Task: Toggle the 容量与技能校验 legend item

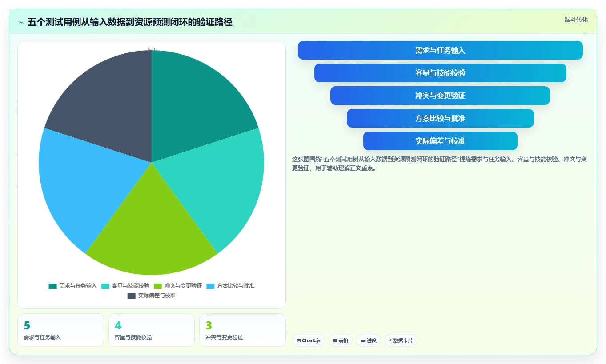Action: (125, 286)
